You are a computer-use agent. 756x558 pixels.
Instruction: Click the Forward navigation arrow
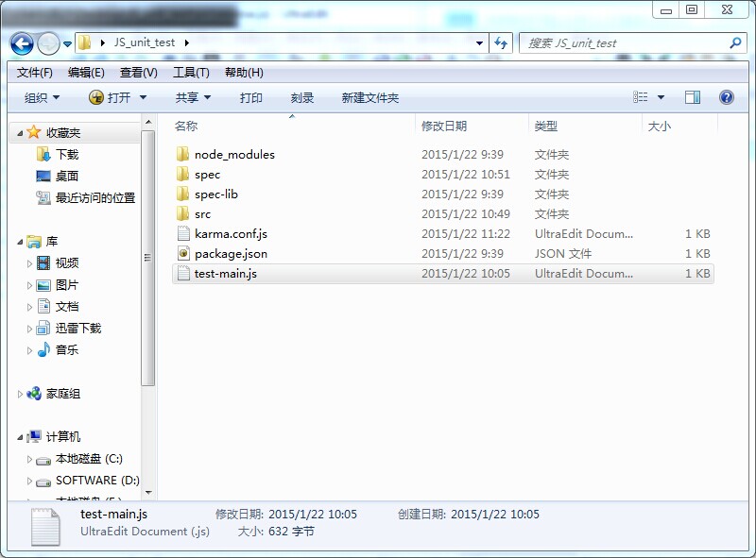tap(48, 43)
